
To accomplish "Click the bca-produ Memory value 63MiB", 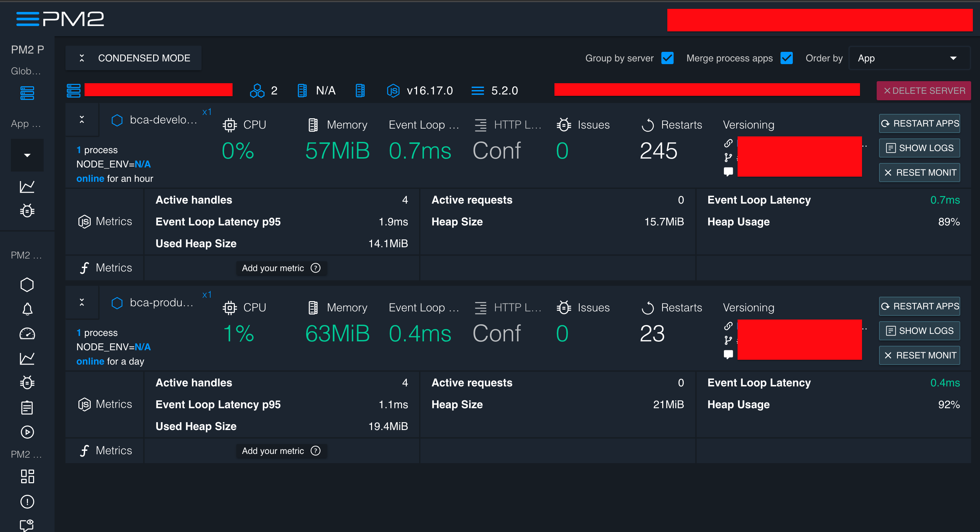I will tap(338, 334).
